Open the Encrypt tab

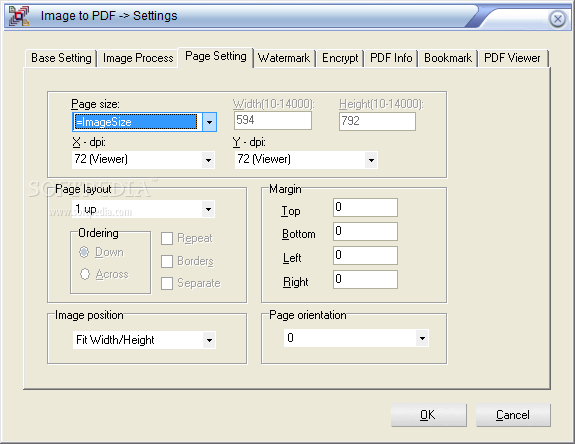click(x=340, y=58)
